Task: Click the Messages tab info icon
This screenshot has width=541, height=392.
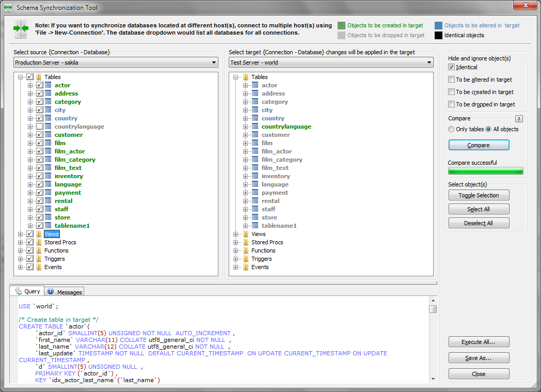Action: coord(51,292)
